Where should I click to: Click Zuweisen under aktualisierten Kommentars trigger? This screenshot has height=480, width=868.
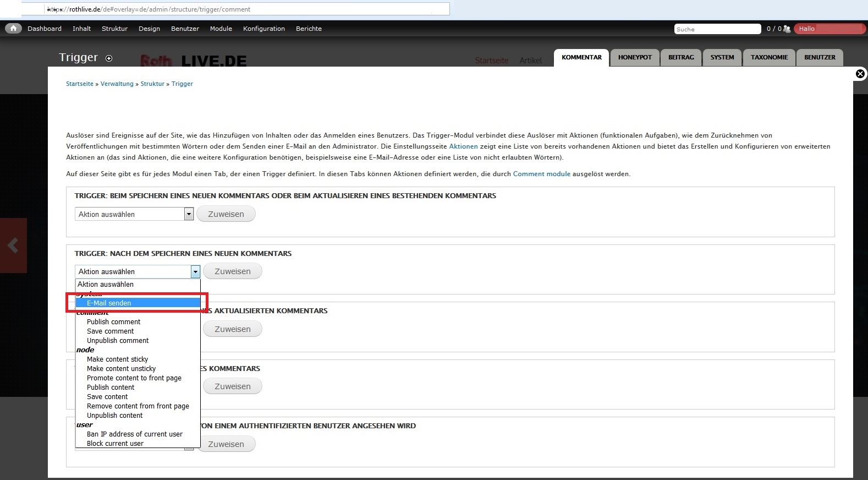point(232,329)
